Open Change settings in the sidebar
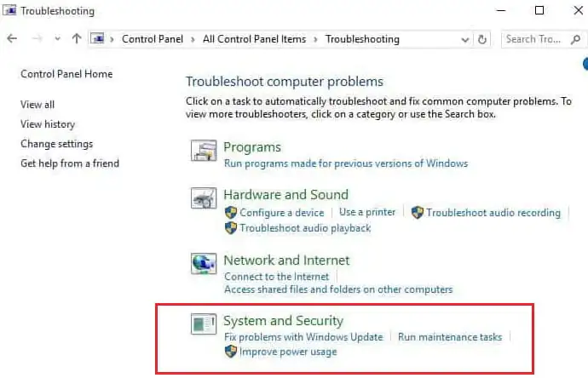The height and width of the screenshot is (378, 588). (x=56, y=144)
